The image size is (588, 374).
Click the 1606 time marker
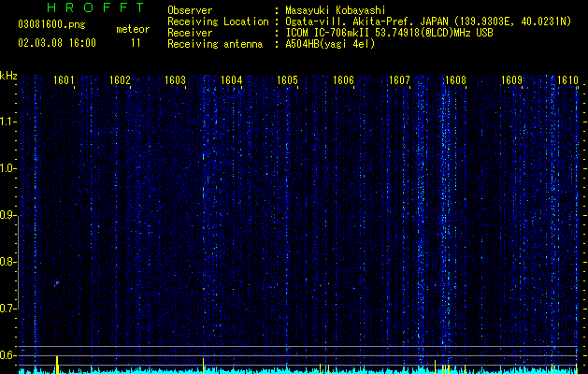click(x=343, y=80)
